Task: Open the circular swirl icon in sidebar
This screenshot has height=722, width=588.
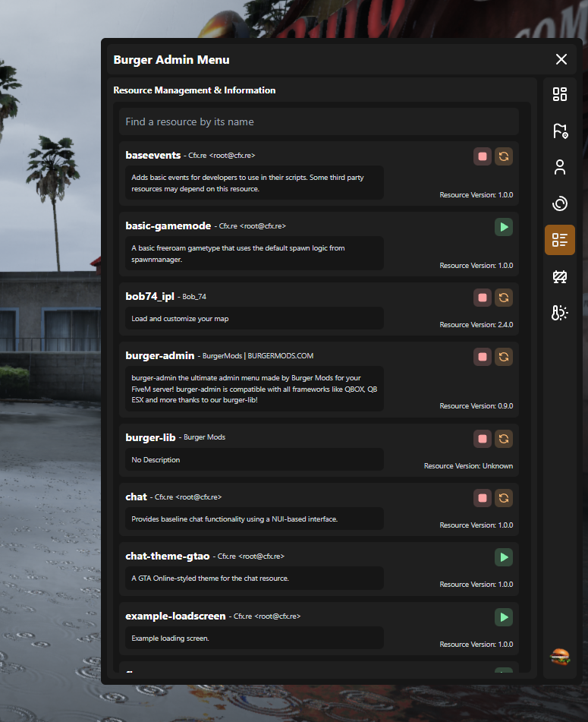Action: pos(559,203)
